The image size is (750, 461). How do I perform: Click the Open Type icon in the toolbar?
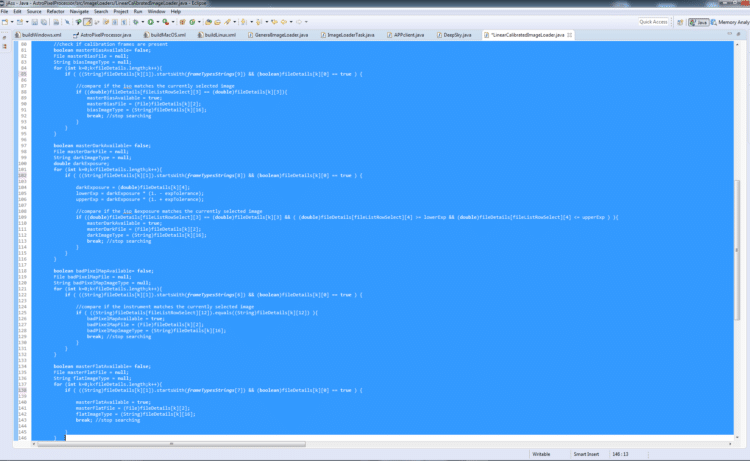[x=208, y=22]
